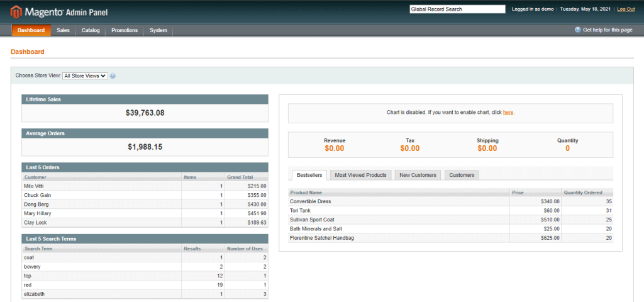The image size is (644, 302).
Task: Switch to the Most Viewed Products tab
Action: (x=360, y=175)
